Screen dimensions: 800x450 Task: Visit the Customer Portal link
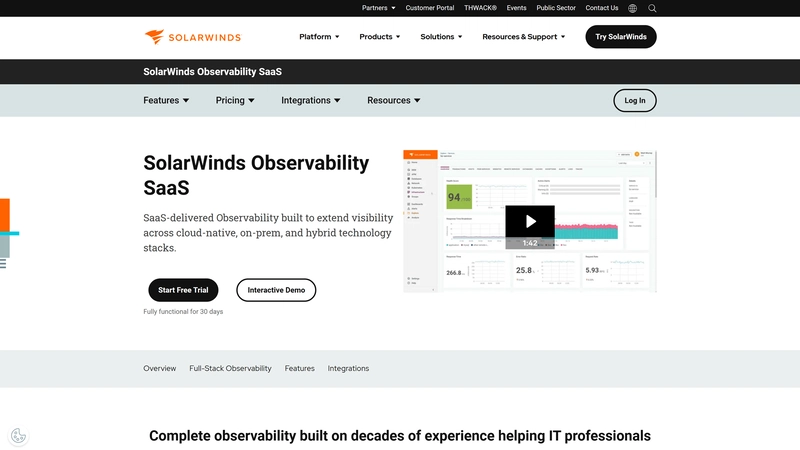pos(430,8)
